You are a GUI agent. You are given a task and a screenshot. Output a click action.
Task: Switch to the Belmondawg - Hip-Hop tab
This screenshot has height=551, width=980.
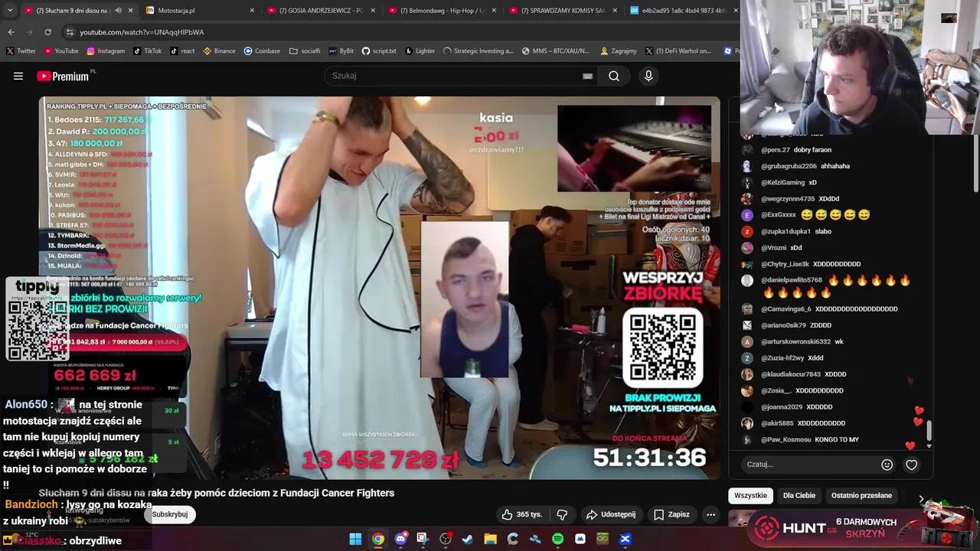441,11
